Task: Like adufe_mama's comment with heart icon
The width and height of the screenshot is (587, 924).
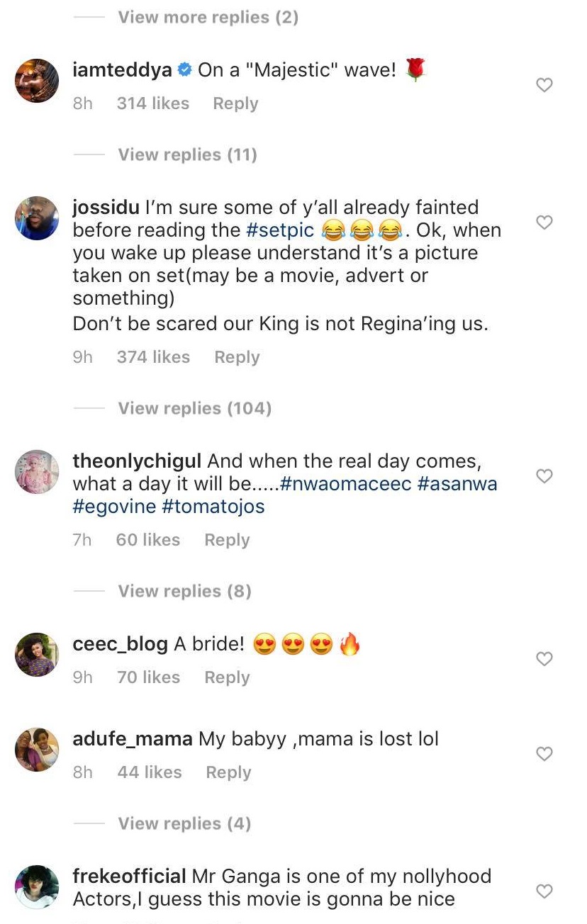Action: pyautogui.click(x=544, y=754)
